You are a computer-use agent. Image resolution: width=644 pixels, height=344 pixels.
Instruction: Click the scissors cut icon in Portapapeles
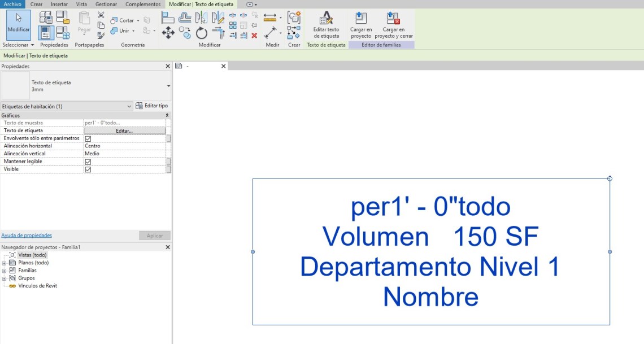click(x=101, y=15)
